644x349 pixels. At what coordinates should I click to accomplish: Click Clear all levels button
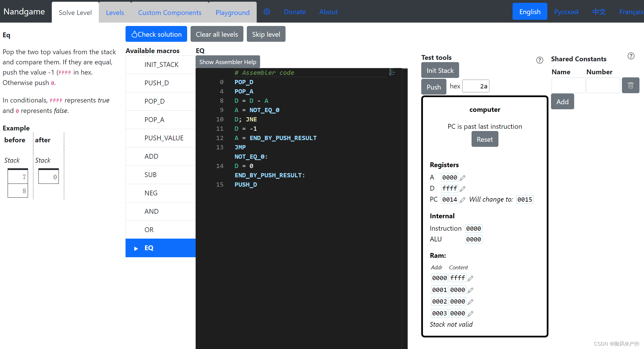coord(217,34)
